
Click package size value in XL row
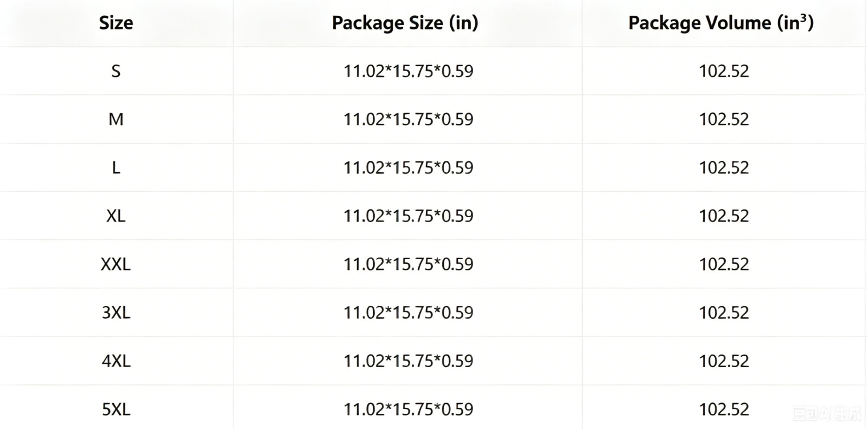pyautogui.click(x=408, y=216)
